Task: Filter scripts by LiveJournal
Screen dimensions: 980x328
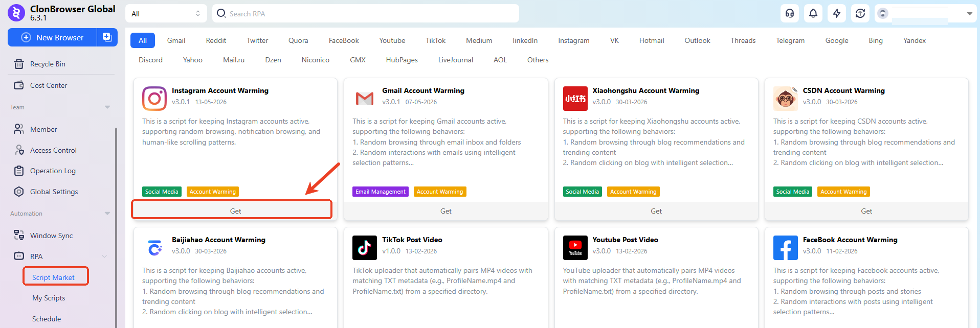Action: coord(455,60)
